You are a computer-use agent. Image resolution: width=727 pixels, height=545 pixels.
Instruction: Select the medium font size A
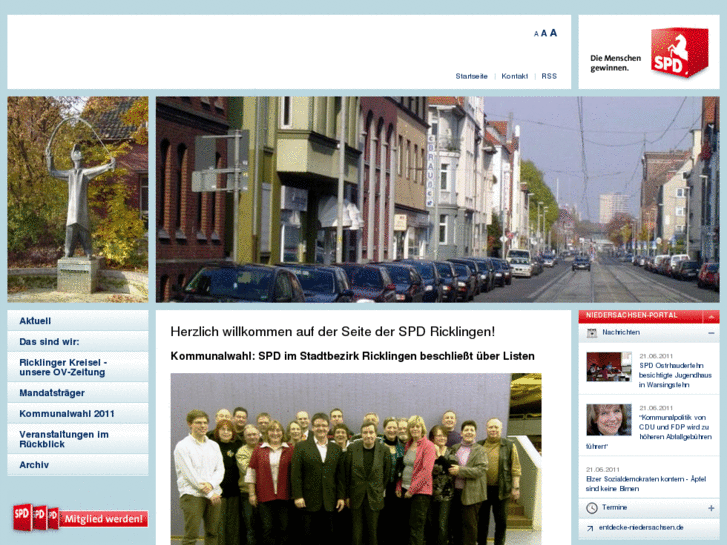tap(544, 33)
